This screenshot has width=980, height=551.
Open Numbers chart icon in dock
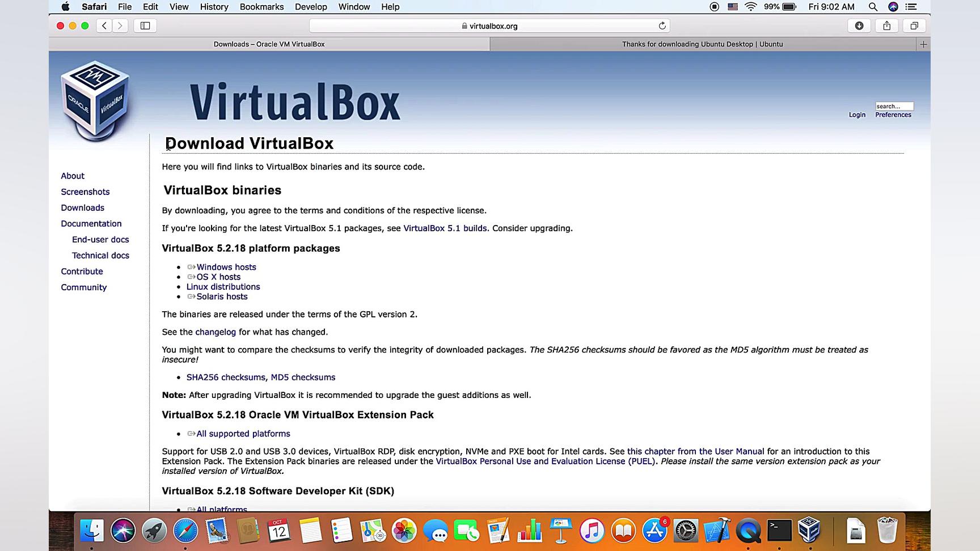point(530,531)
